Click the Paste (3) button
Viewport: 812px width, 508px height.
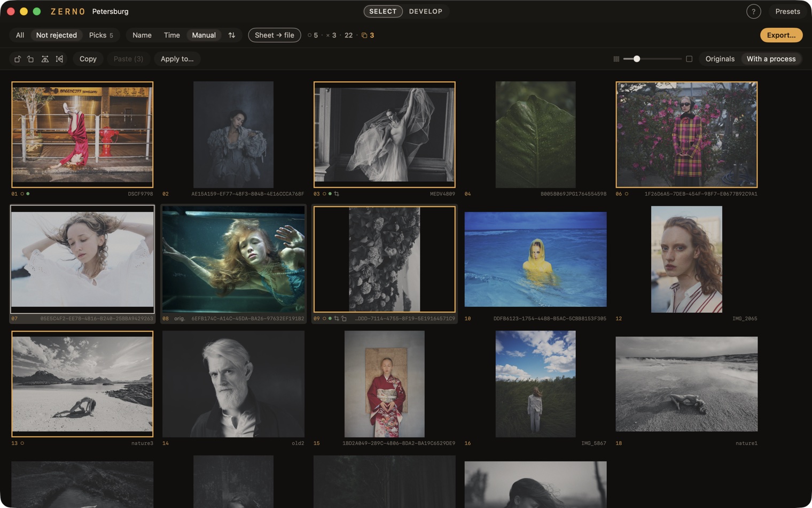pyautogui.click(x=128, y=59)
